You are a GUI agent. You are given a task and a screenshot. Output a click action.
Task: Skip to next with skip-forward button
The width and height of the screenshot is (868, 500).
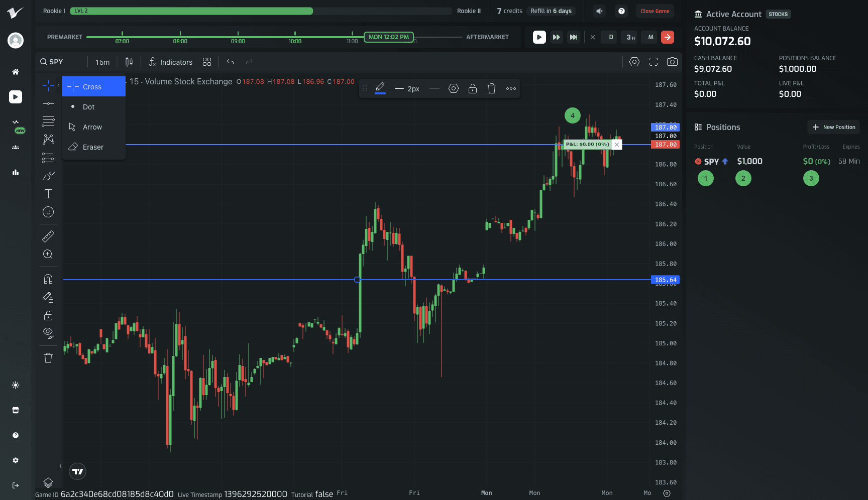573,37
